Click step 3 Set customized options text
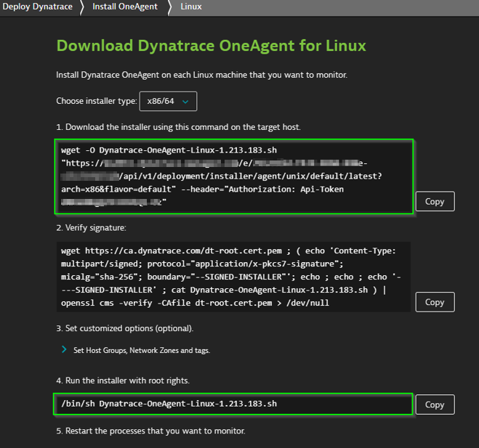The image size is (479, 448). click(125, 328)
